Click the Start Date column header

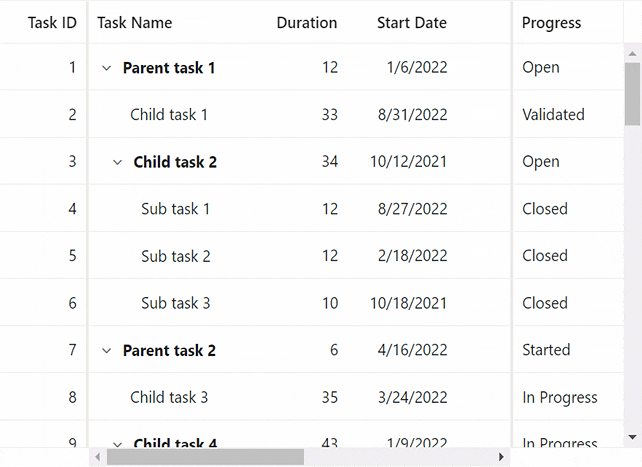(x=411, y=23)
